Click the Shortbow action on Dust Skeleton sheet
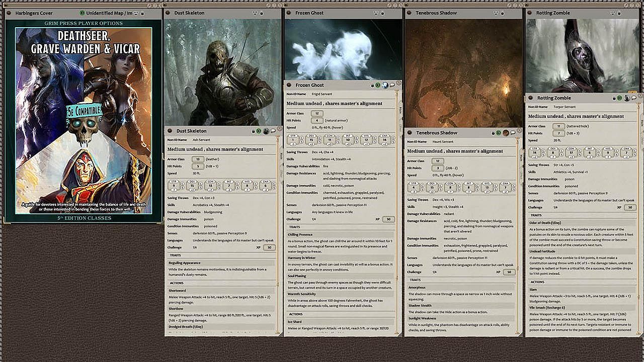The width and height of the screenshot is (644, 362). (177, 309)
